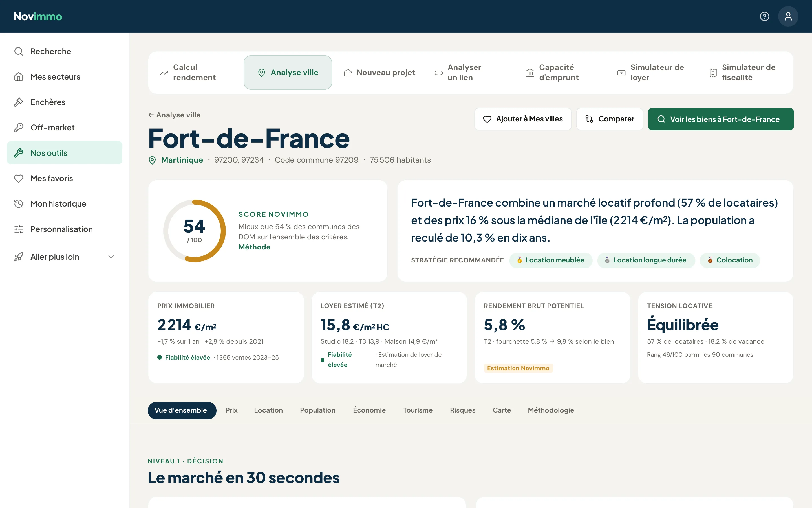Viewport: 812px width, 508px height.
Task: Go back via Analyse ville link
Action: click(175, 115)
